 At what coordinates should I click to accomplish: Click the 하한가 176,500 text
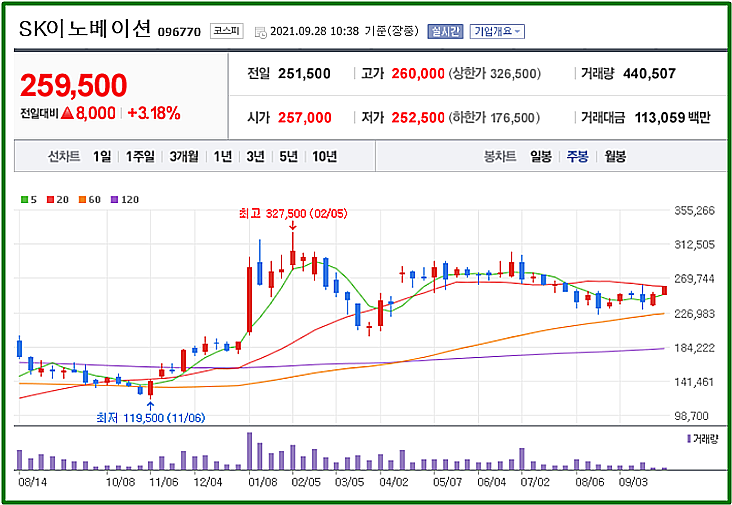[x=494, y=118]
